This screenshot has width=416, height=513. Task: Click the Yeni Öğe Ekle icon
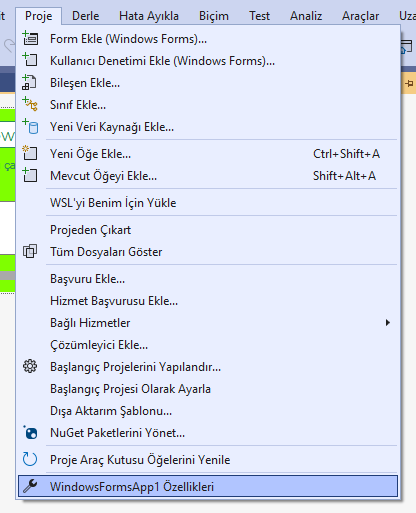[x=30, y=153]
